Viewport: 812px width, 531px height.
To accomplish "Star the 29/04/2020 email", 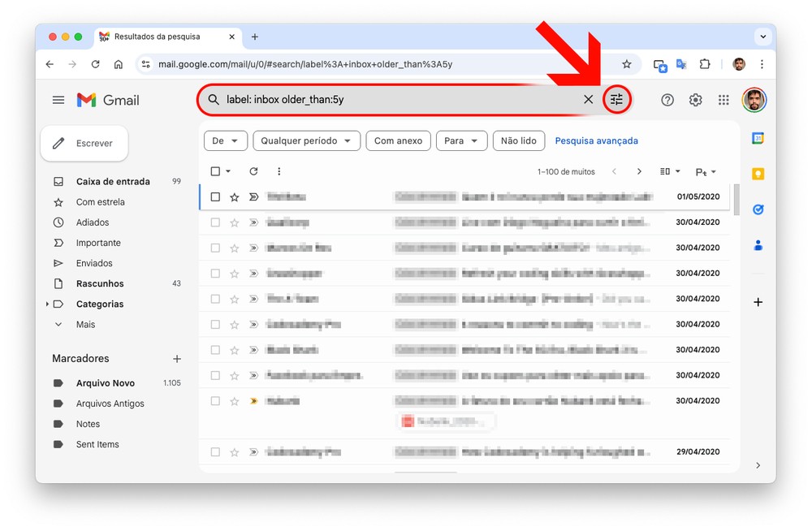I will [x=235, y=452].
